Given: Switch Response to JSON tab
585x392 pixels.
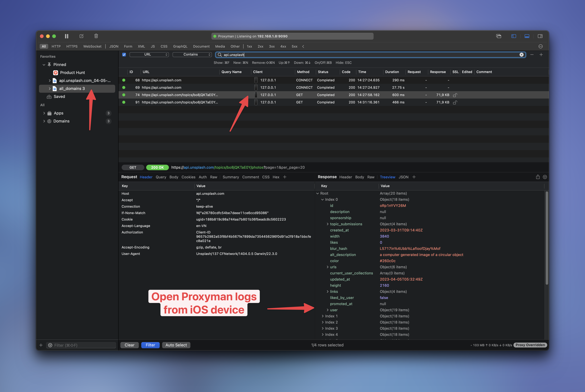Looking at the screenshot, I should pos(403,177).
